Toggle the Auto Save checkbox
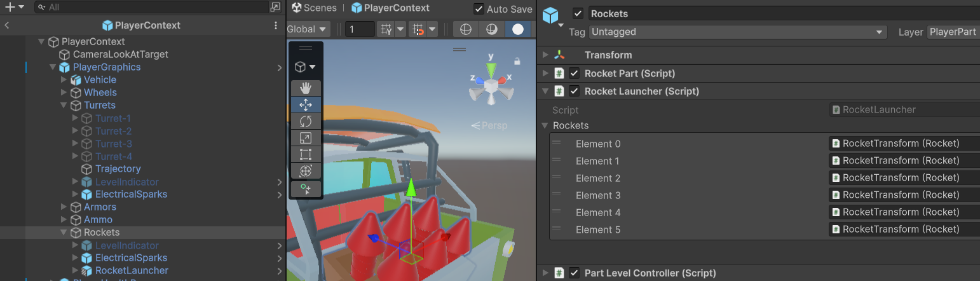980x281 pixels. [x=479, y=9]
